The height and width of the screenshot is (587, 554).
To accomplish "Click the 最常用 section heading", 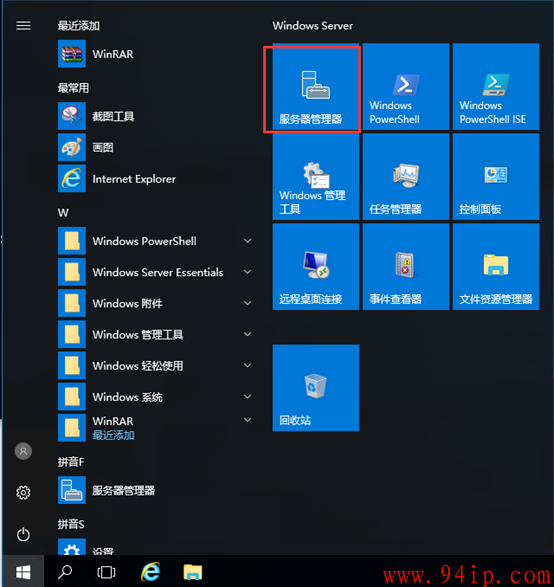I will (x=73, y=88).
